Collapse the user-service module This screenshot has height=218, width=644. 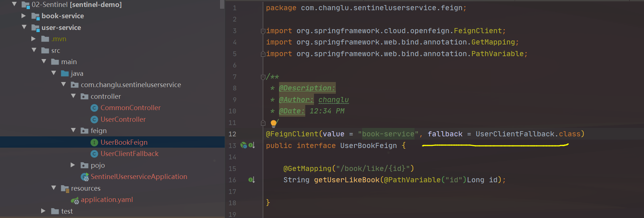tap(24, 27)
